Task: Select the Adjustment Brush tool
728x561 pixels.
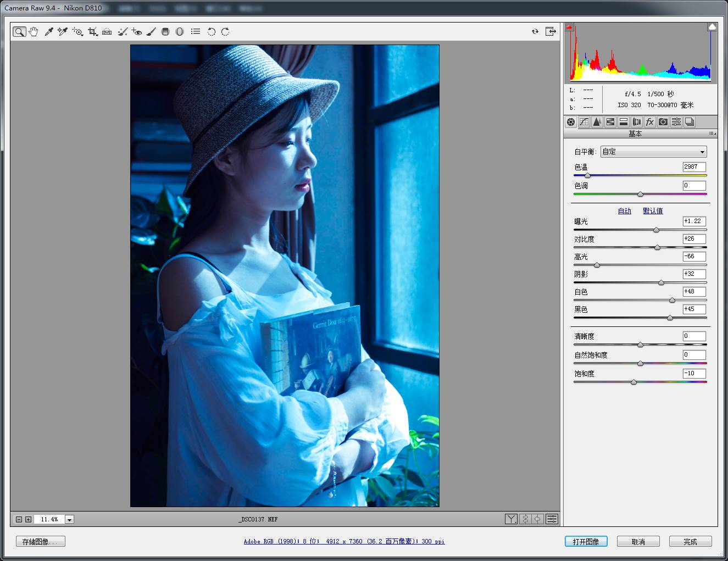Action: click(x=151, y=32)
